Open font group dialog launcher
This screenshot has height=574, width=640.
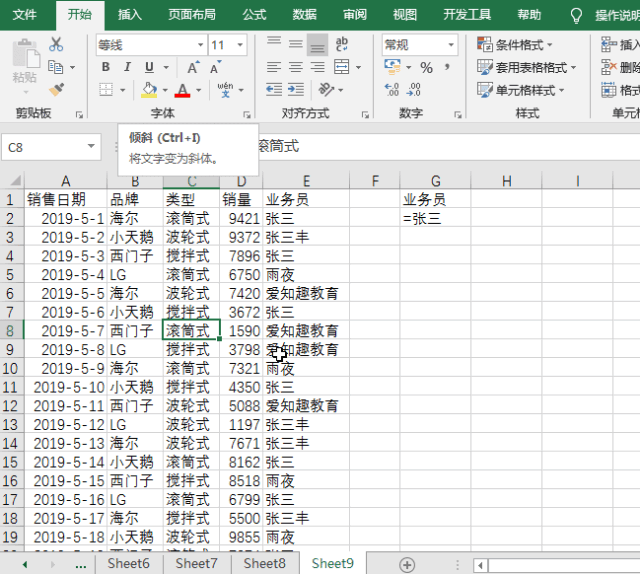tap(247, 115)
